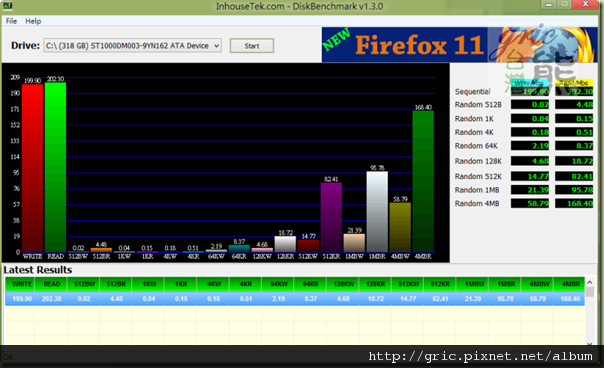Select the purple 512KR bar
The image size is (604, 368).
[x=331, y=218]
